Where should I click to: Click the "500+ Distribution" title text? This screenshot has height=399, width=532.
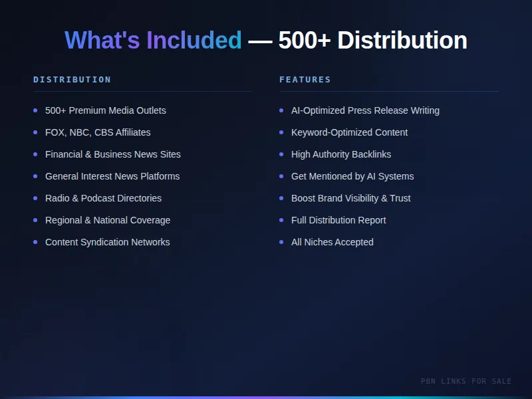pos(372,41)
